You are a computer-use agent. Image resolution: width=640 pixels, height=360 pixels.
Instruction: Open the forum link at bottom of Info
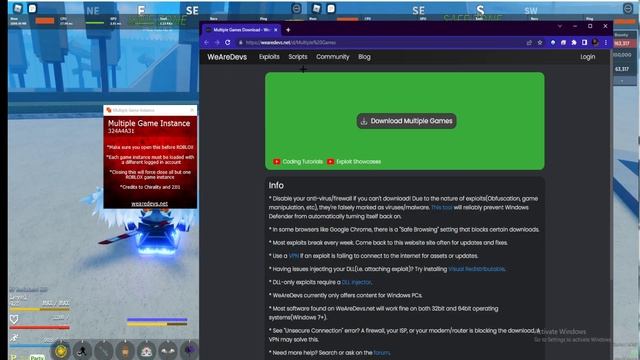pos(381,353)
